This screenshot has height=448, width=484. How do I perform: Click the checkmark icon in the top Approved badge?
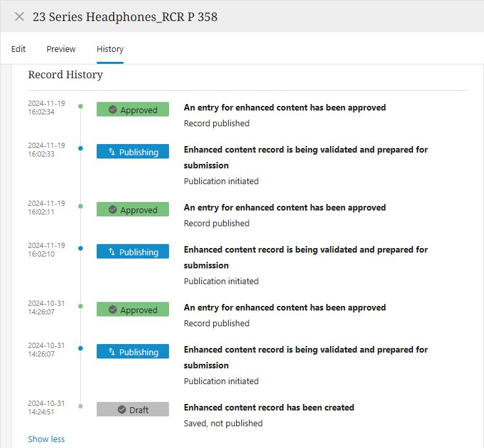[112, 110]
